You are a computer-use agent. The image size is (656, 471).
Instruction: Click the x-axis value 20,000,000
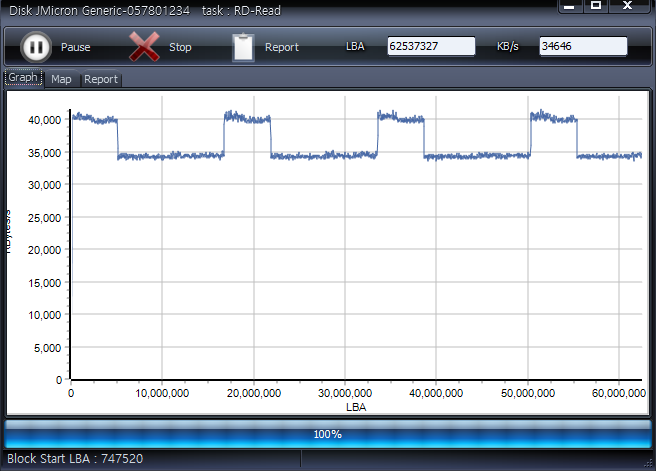(254, 393)
